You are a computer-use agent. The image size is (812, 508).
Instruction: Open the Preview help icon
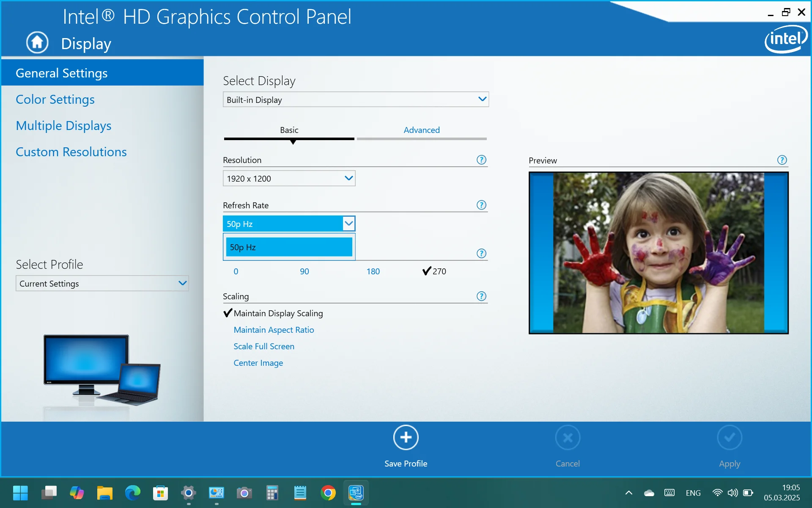782,160
